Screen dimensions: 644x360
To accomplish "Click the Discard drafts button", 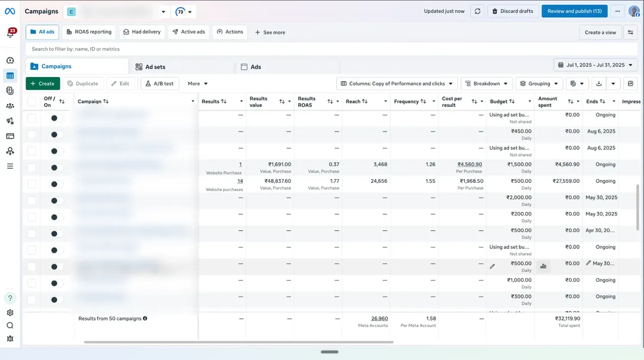I will (513, 11).
